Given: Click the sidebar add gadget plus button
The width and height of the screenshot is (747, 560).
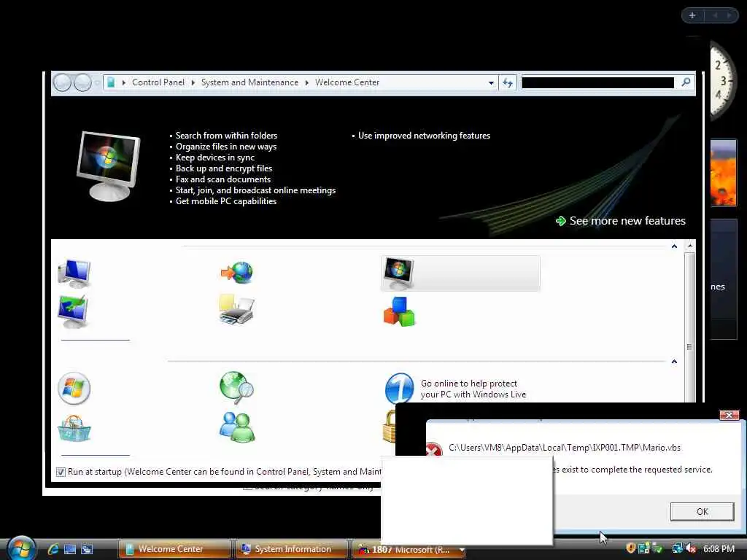Looking at the screenshot, I should tap(692, 16).
